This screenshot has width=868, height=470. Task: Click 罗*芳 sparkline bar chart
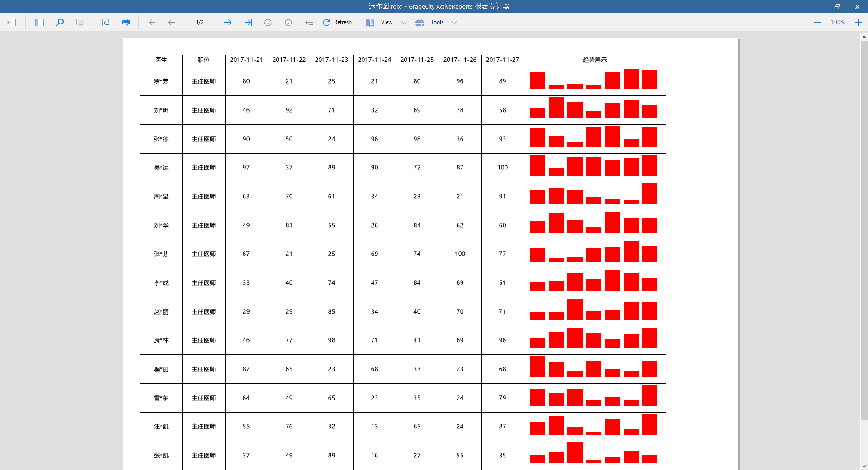[594, 79]
